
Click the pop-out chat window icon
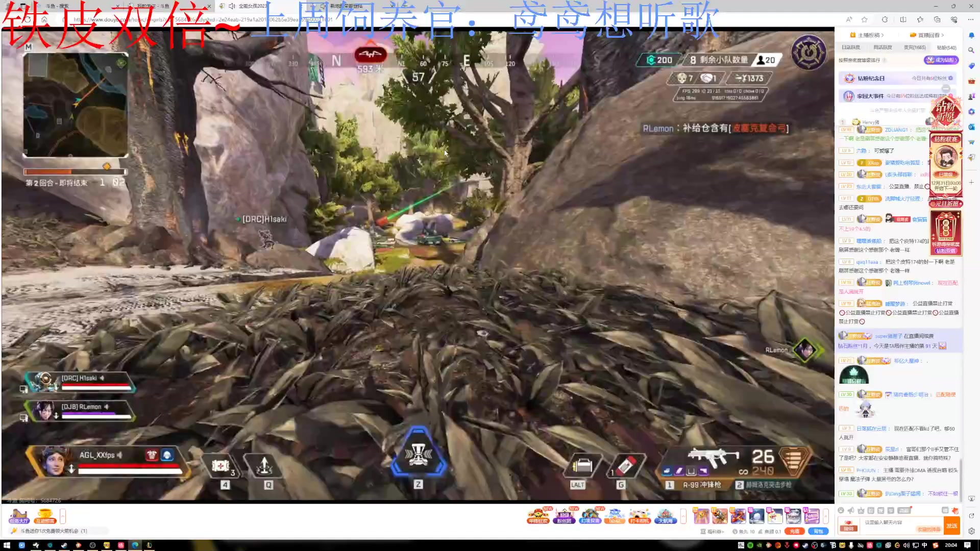coord(945,510)
